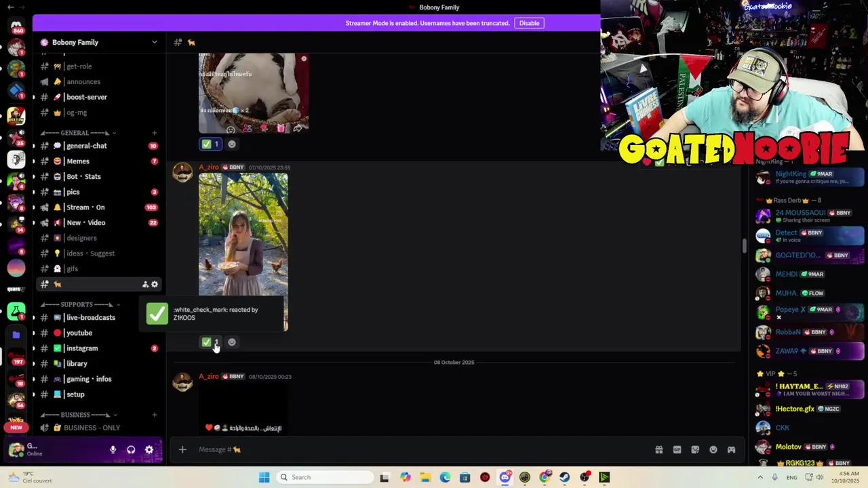Open the Kick Flow server icon
The height and width of the screenshot is (488, 868).
click(x=16, y=116)
